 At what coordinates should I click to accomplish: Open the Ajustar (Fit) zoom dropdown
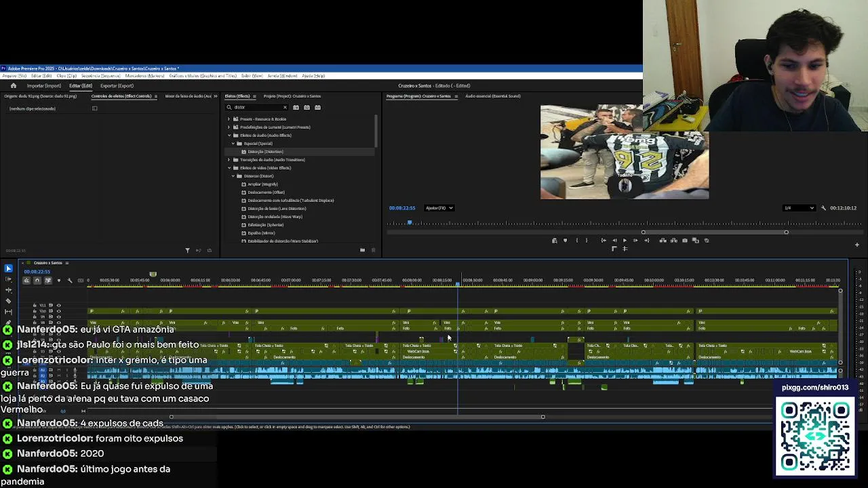[x=439, y=208]
